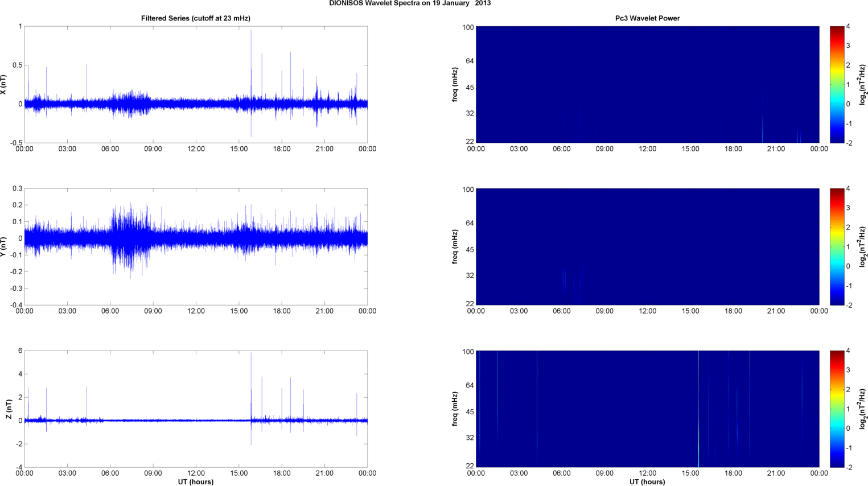
Task: Click the 6 value on Z (nT) axis
Action: tap(20, 351)
